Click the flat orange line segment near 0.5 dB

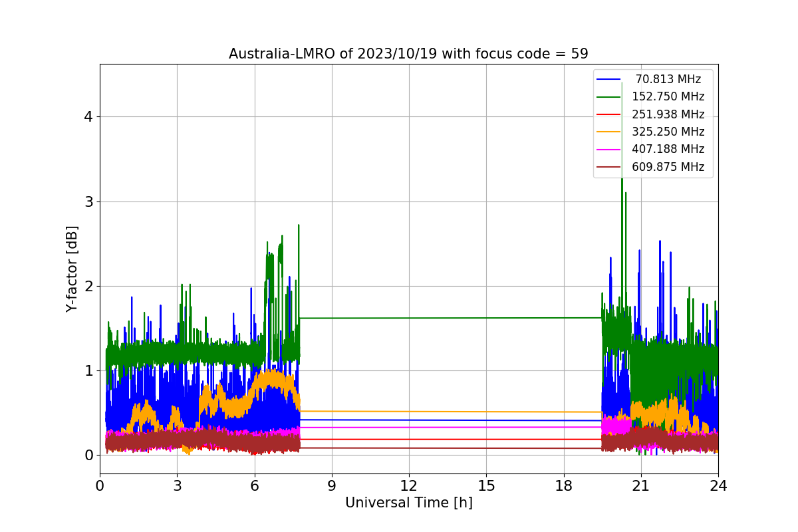[x=451, y=412]
